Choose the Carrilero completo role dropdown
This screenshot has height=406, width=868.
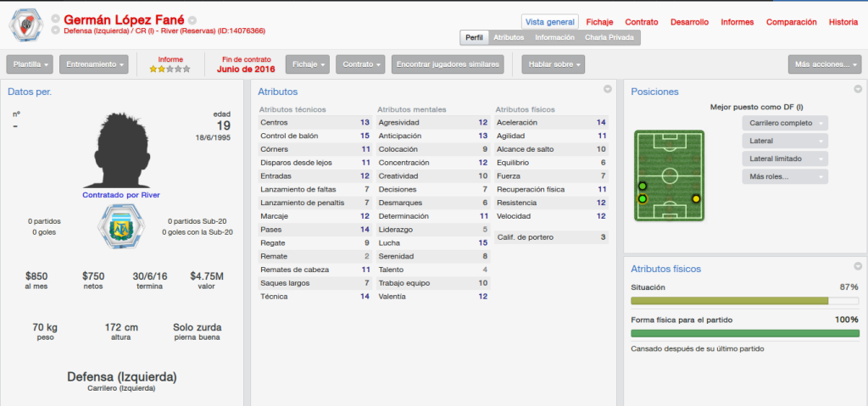[785, 123]
